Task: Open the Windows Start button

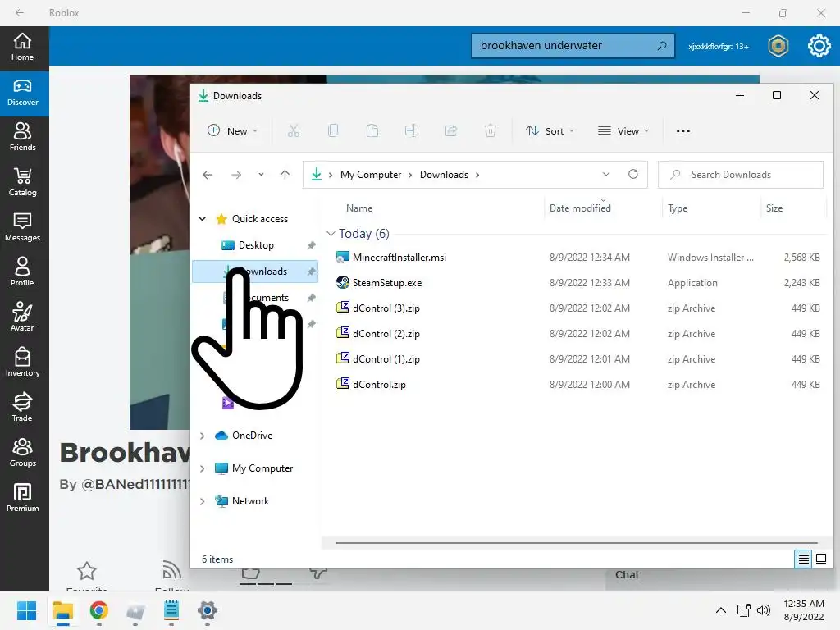Action: tap(27, 610)
